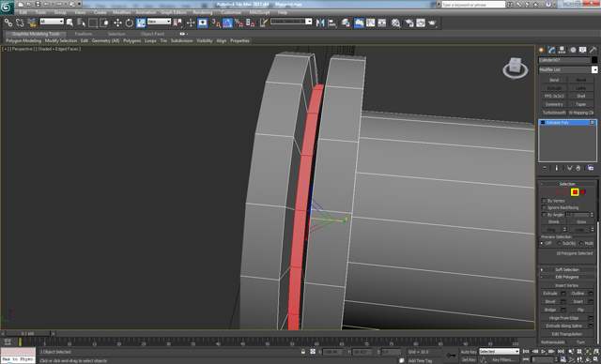Toggle Spinner Snap
Image resolution: width=601 pixels, height=364 pixels.
(251, 23)
